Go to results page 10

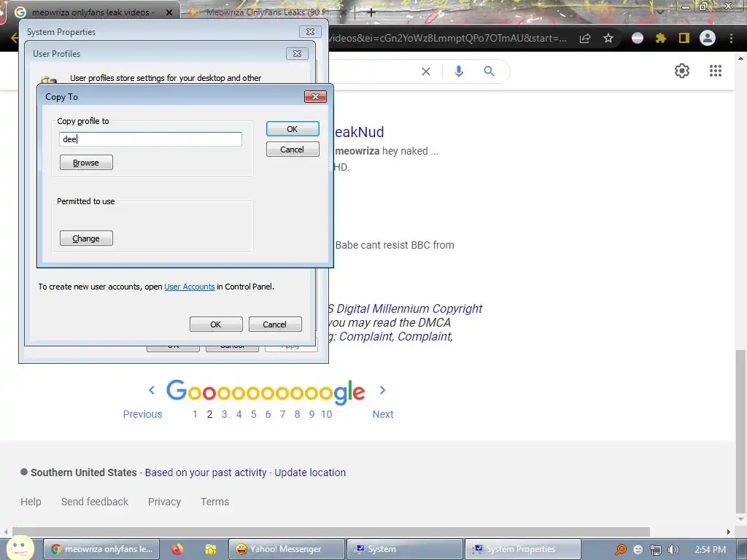point(326,414)
